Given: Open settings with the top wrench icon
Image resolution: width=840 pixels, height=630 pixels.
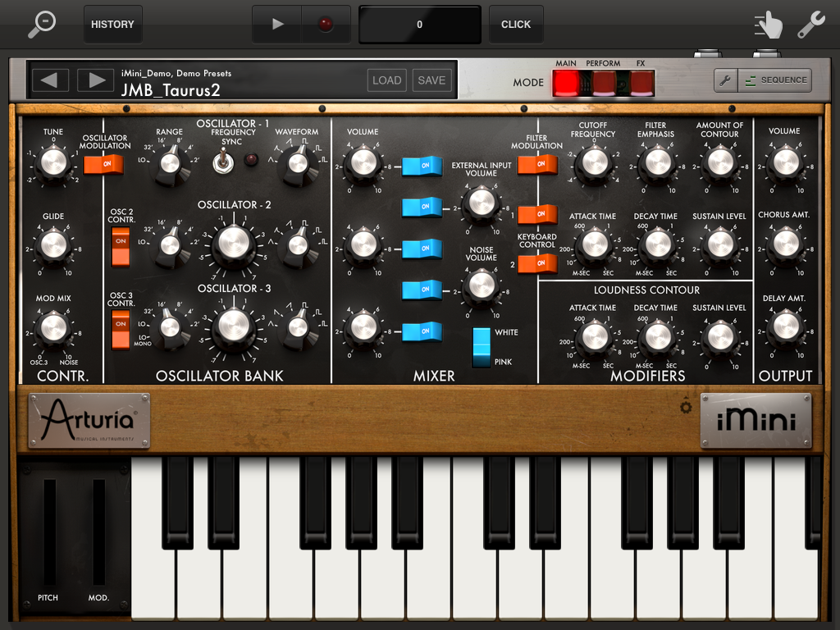Looking at the screenshot, I should click(x=811, y=25).
